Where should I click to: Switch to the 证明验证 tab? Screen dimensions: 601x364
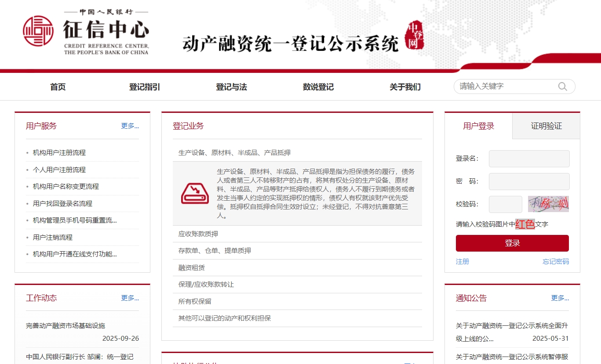click(x=546, y=126)
